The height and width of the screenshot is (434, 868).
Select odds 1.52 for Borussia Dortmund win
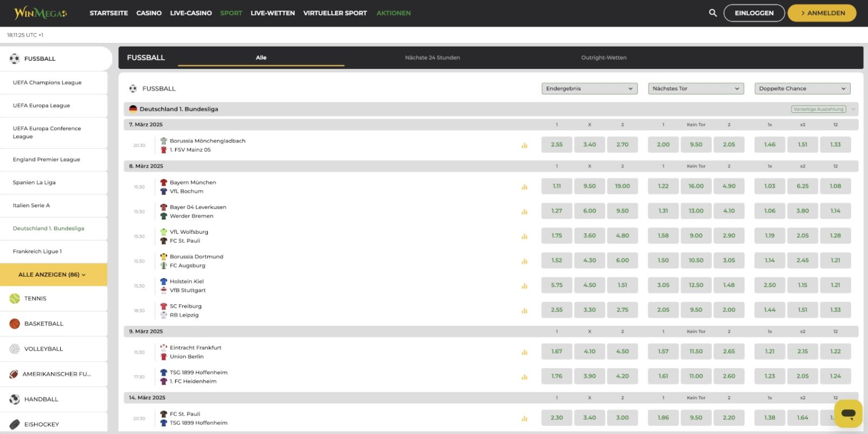(557, 260)
